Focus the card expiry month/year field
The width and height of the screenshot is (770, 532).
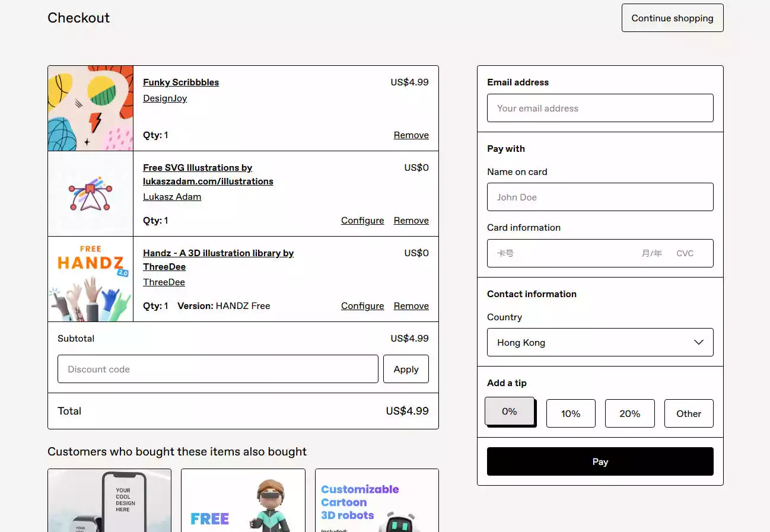[652, 253]
